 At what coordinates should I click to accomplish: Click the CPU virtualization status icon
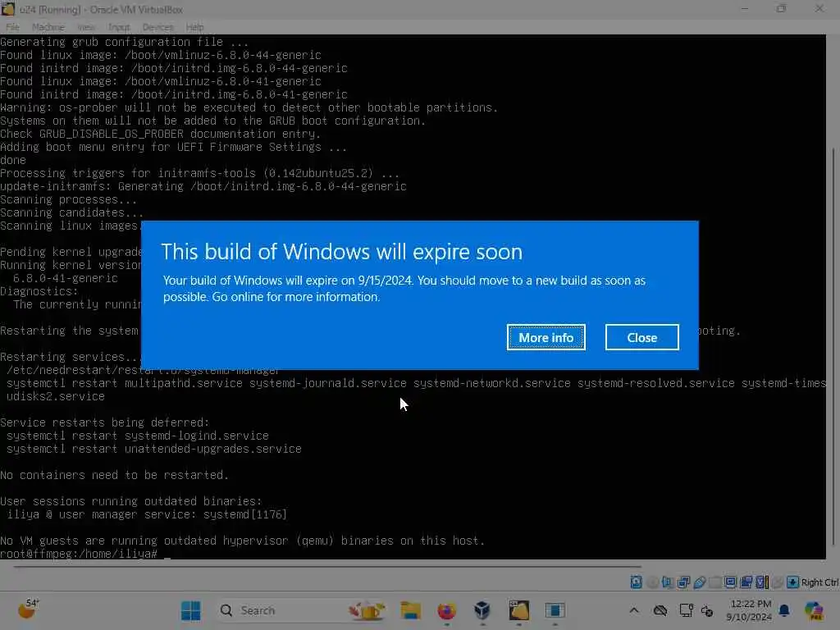point(762,582)
